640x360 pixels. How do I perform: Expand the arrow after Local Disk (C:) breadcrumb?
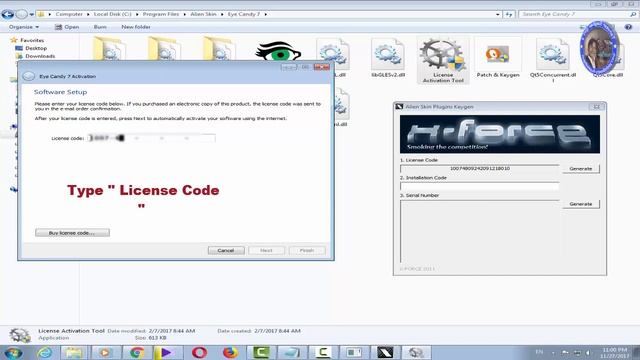[137, 14]
